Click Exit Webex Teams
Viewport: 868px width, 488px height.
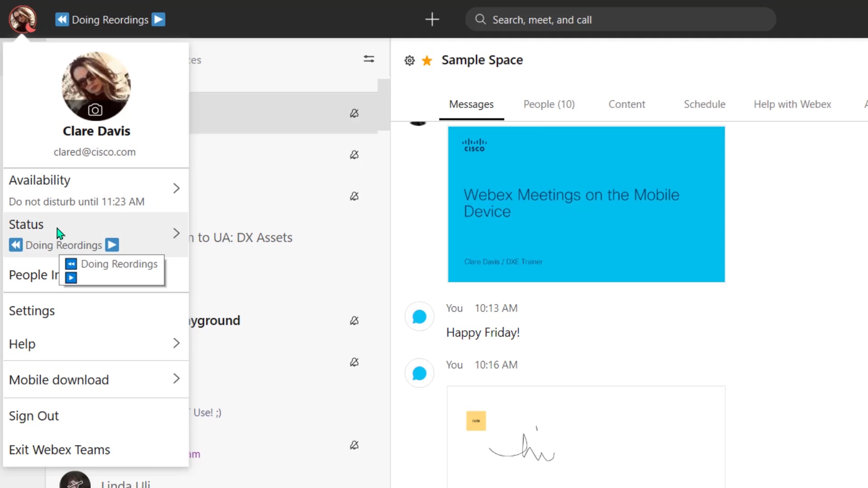tap(59, 449)
